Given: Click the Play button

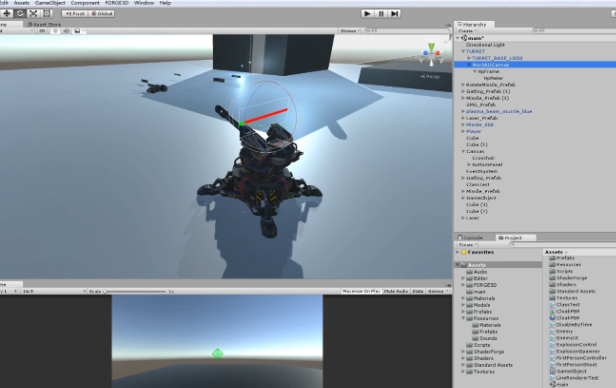Looking at the screenshot, I should tap(367, 13).
